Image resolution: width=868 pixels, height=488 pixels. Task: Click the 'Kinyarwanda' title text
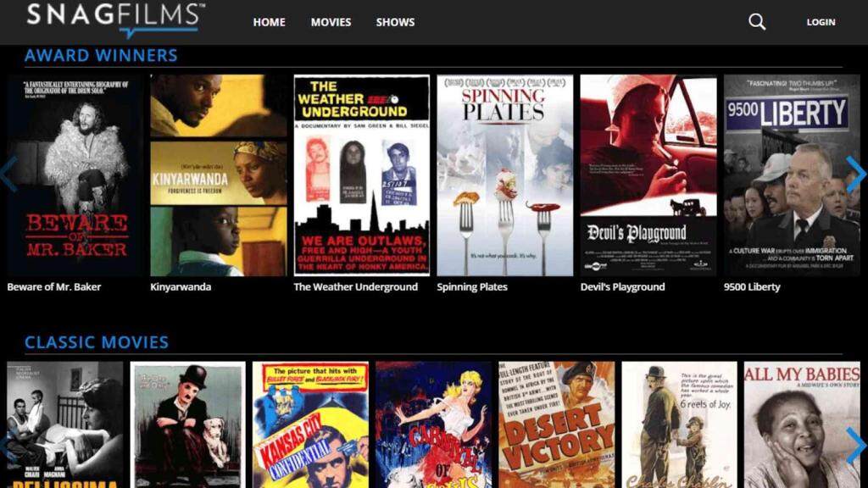[x=181, y=286]
